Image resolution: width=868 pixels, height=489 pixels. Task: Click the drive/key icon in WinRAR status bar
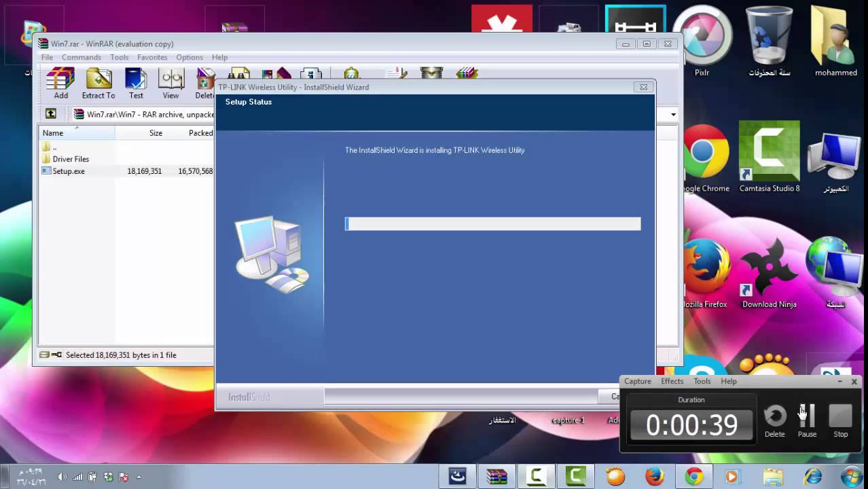(50, 355)
